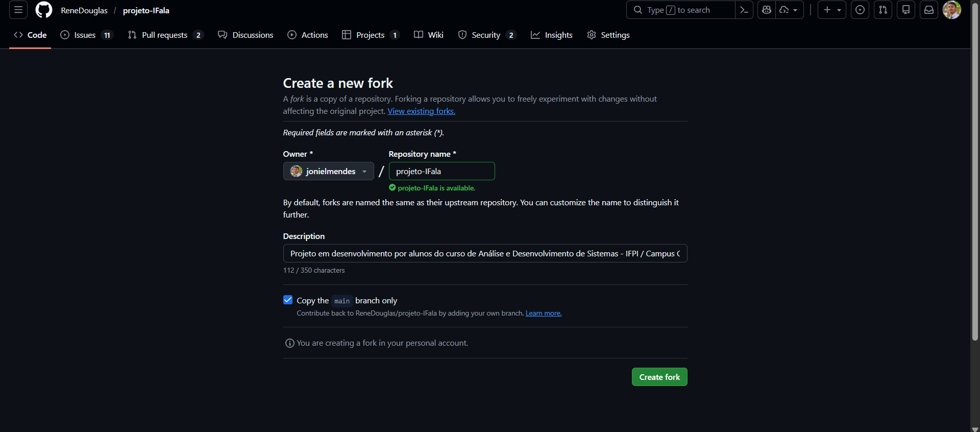Expand the Owner jonielmendes dropdown

point(329,171)
